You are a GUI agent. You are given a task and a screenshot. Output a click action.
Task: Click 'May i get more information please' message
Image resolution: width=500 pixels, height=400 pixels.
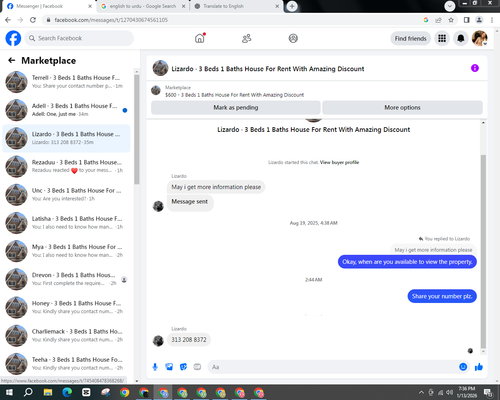tap(216, 187)
